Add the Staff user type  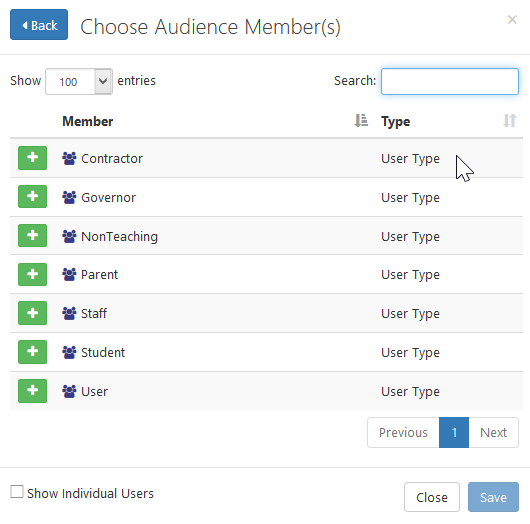coord(32,313)
